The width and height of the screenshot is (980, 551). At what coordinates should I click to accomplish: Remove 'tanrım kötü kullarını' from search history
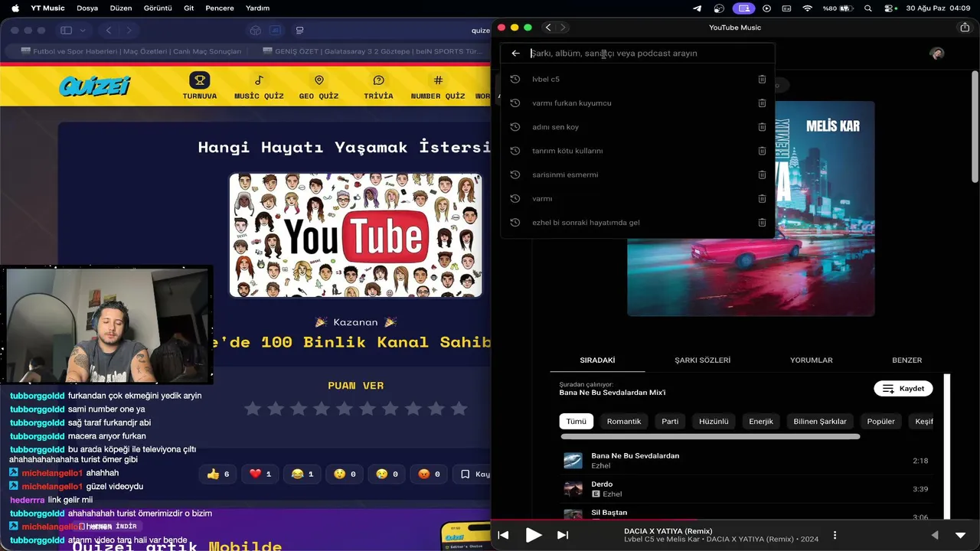pos(762,151)
